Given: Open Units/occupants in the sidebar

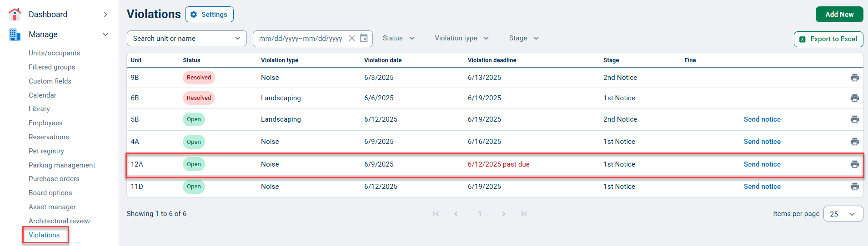Looking at the screenshot, I should [x=54, y=53].
